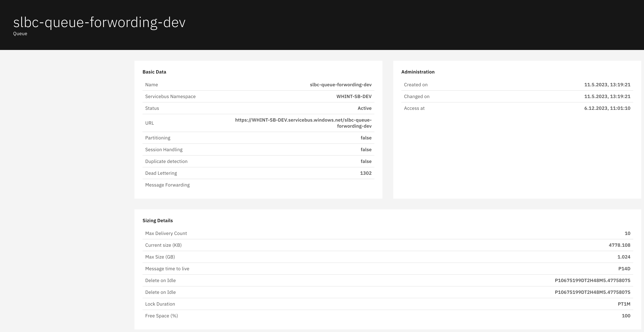Click the Message time to live value P14D
This screenshot has height=332, width=644.
(624, 269)
